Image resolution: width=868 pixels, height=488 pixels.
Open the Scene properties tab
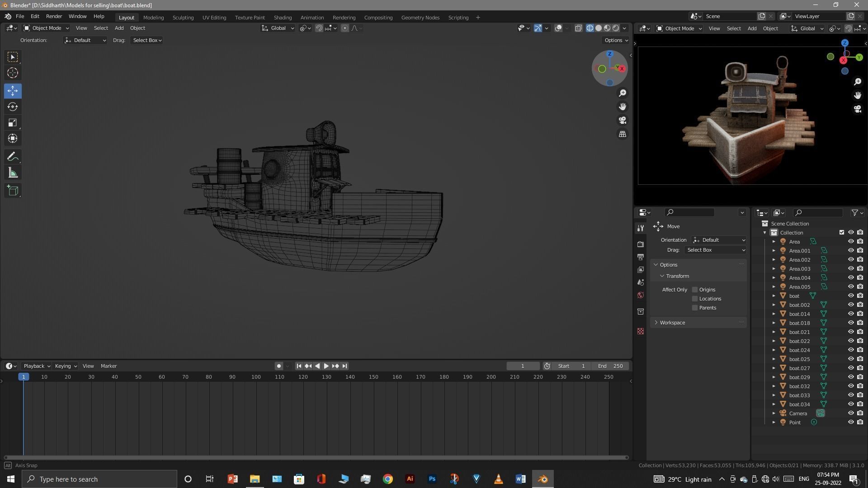pos(640,282)
